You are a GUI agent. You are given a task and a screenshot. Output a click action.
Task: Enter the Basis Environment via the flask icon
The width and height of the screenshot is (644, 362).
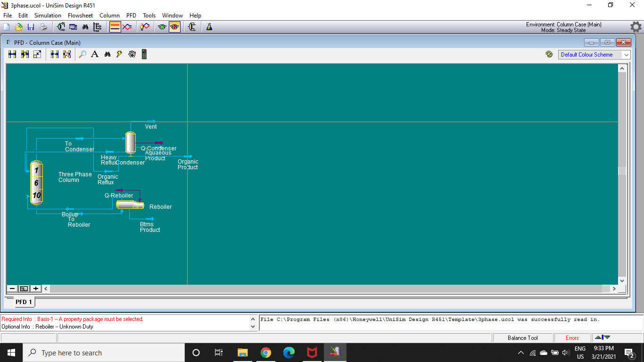(209, 27)
